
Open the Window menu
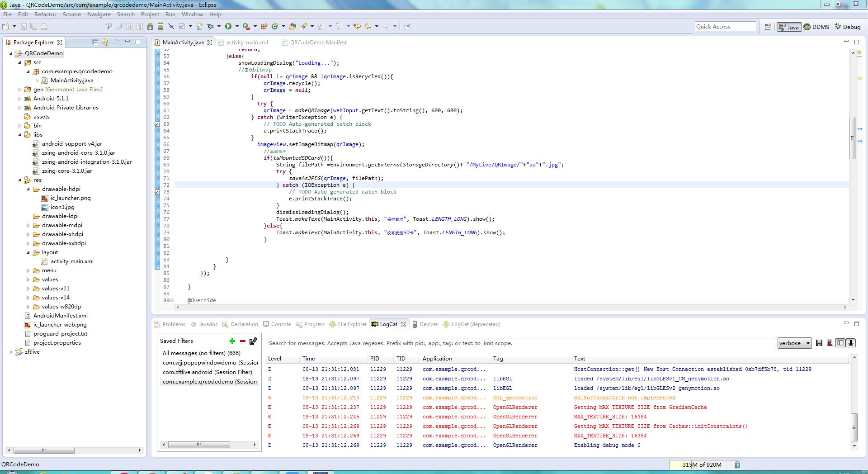192,14
